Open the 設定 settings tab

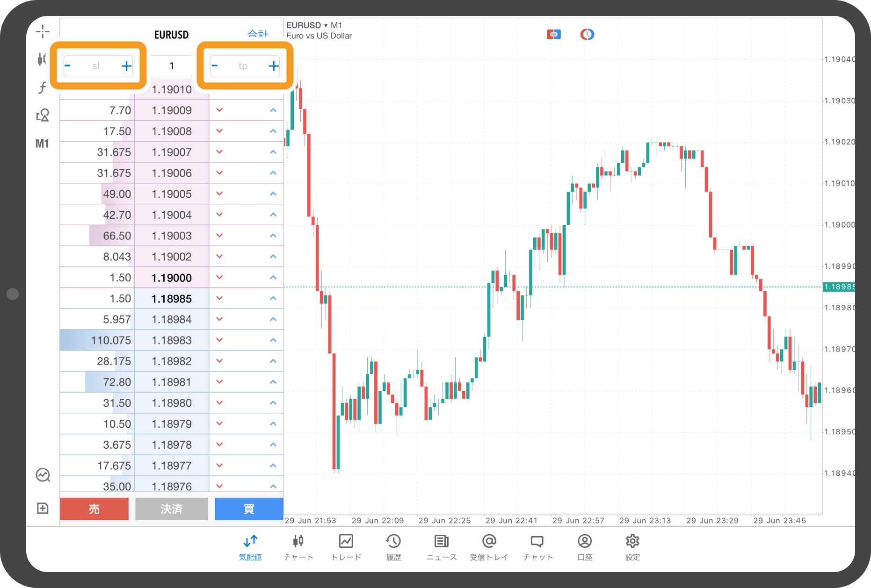click(x=632, y=547)
